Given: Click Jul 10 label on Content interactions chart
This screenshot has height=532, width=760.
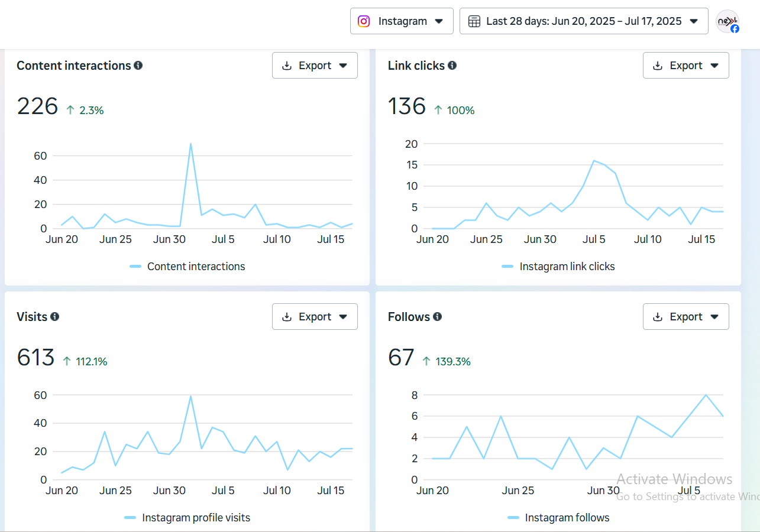Looking at the screenshot, I should [277, 239].
